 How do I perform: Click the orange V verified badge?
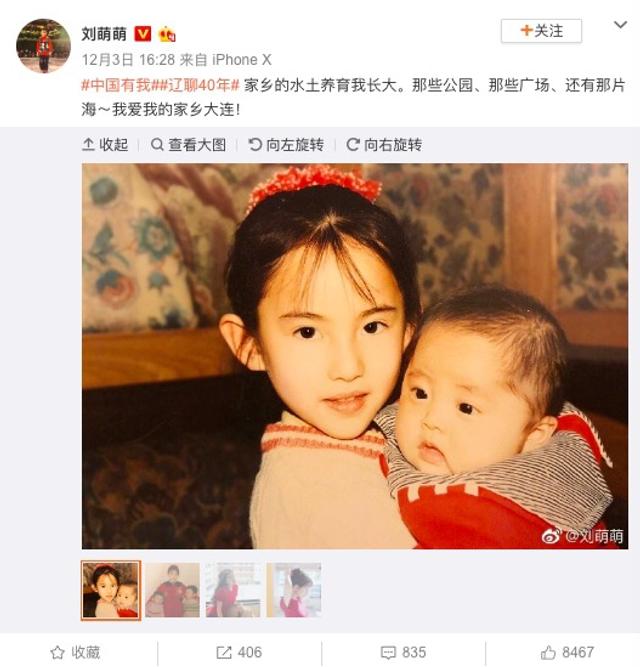142,34
